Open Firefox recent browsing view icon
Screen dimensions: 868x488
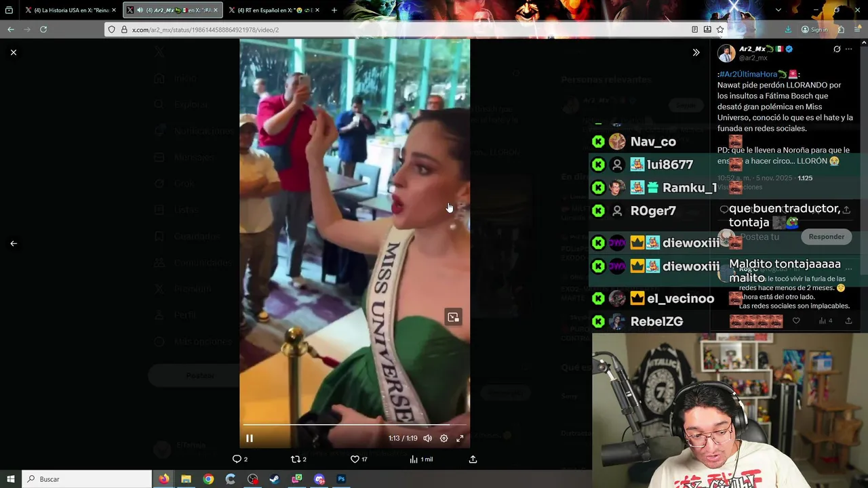9,10
